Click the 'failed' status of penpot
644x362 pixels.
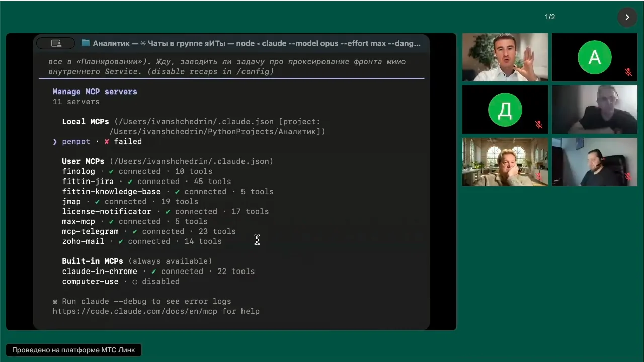[x=128, y=142]
